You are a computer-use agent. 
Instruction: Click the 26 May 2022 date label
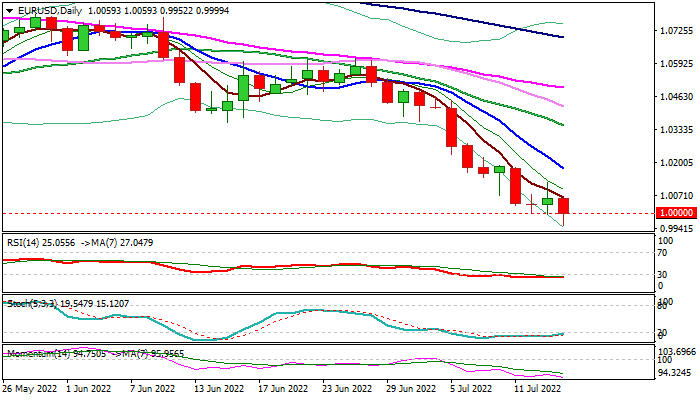pos(31,387)
